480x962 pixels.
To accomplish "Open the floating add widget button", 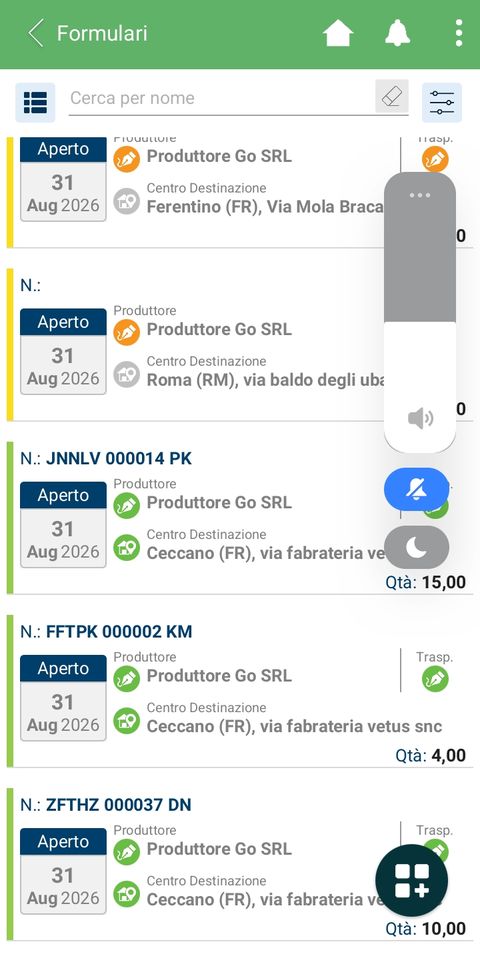I will [412, 880].
